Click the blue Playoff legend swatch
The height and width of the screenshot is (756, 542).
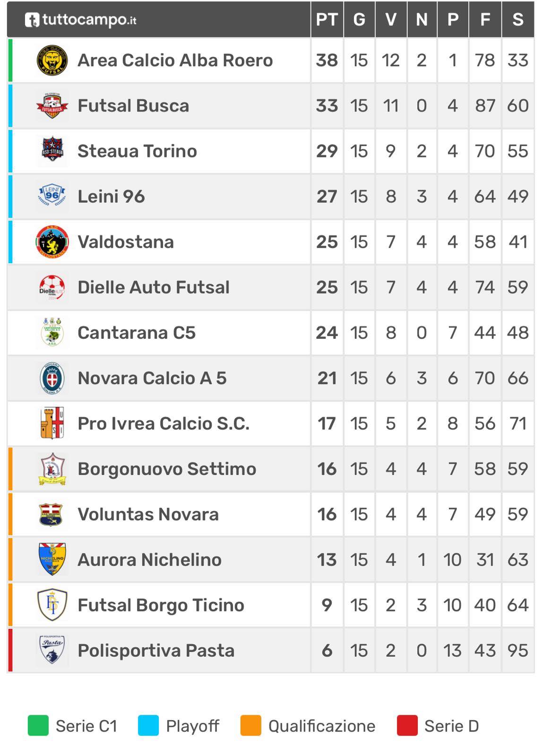[148, 726]
